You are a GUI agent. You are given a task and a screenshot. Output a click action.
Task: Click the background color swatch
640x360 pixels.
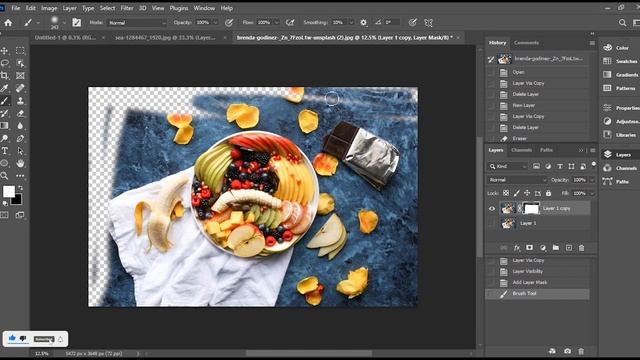tap(17, 200)
